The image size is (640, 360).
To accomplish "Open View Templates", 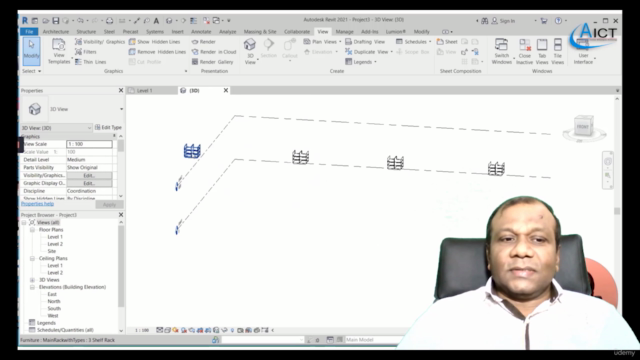I will click(x=59, y=51).
